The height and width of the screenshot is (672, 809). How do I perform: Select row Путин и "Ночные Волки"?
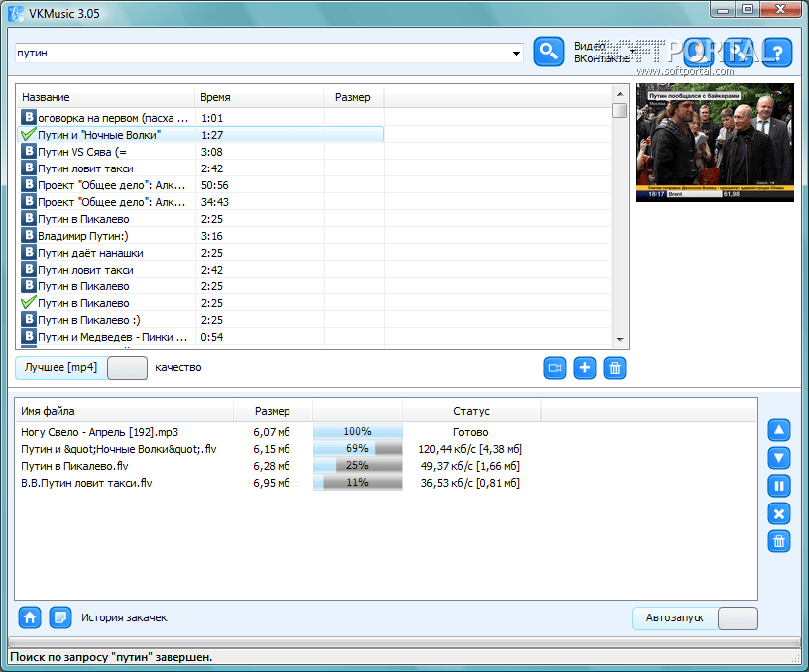(x=200, y=134)
